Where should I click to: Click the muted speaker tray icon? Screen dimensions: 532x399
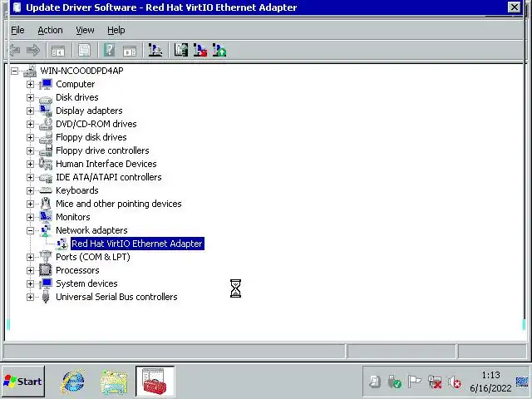click(x=455, y=382)
